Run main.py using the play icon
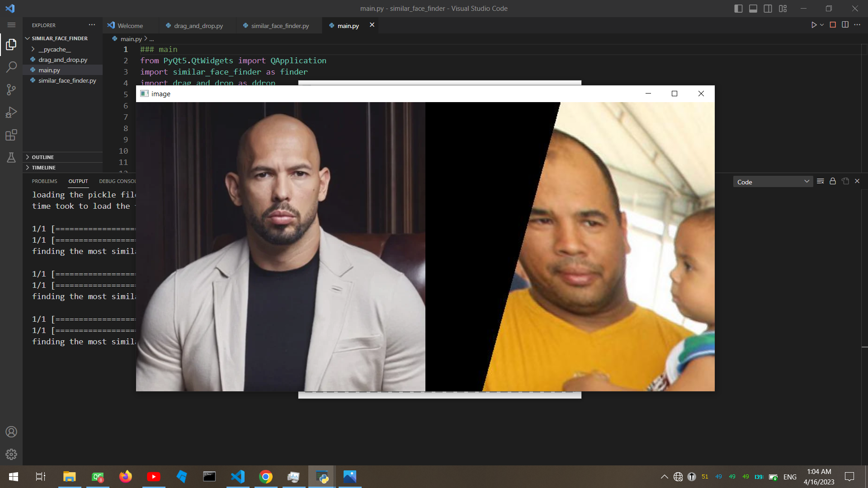The width and height of the screenshot is (868, 488). 814,25
